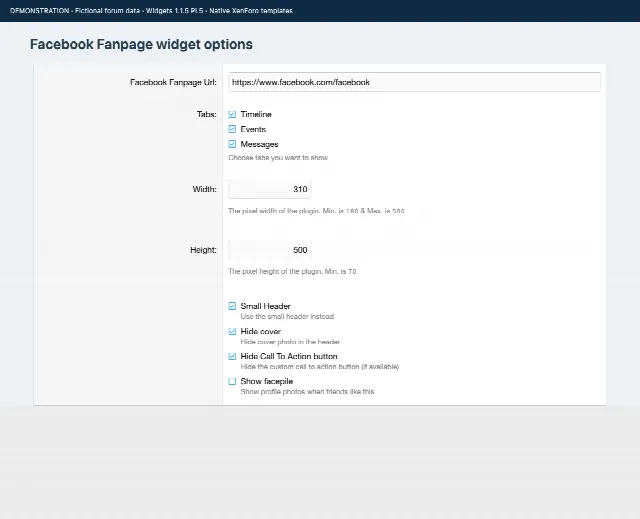Click 'Show profile photos when friends like this'
This screenshot has height=519, width=640.
307,392
